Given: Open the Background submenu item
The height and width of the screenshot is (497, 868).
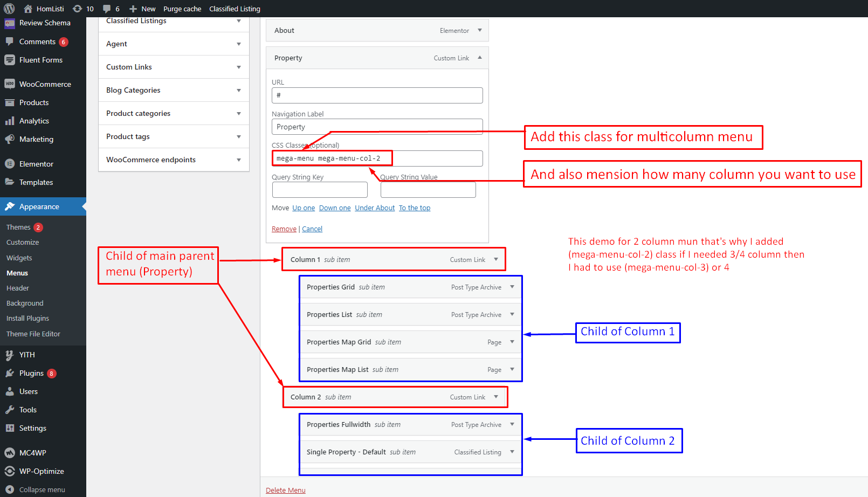Looking at the screenshot, I should tap(25, 303).
